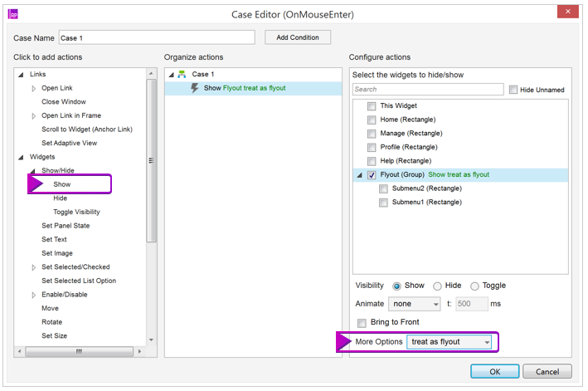Image resolution: width=588 pixels, height=391 pixels.
Task: Click scrollbar up arrow in actions list
Action: [151, 74]
